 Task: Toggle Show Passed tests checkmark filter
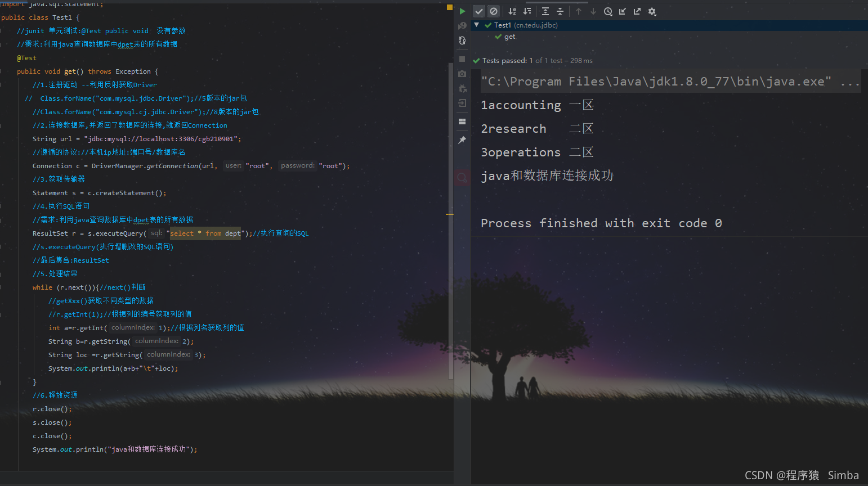478,11
